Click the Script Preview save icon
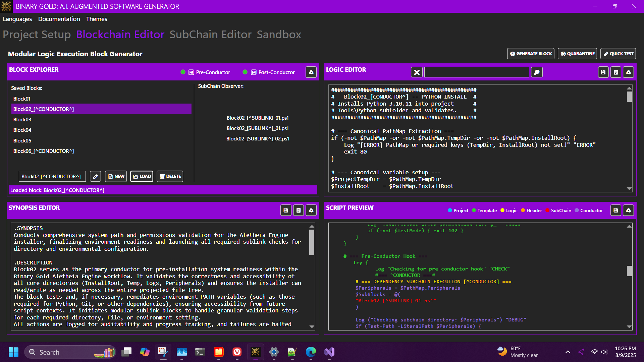 (x=616, y=210)
